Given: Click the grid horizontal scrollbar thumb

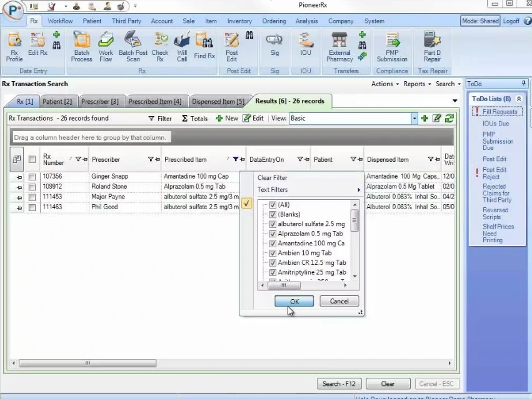Looking at the screenshot, I should (x=88, y=363).
